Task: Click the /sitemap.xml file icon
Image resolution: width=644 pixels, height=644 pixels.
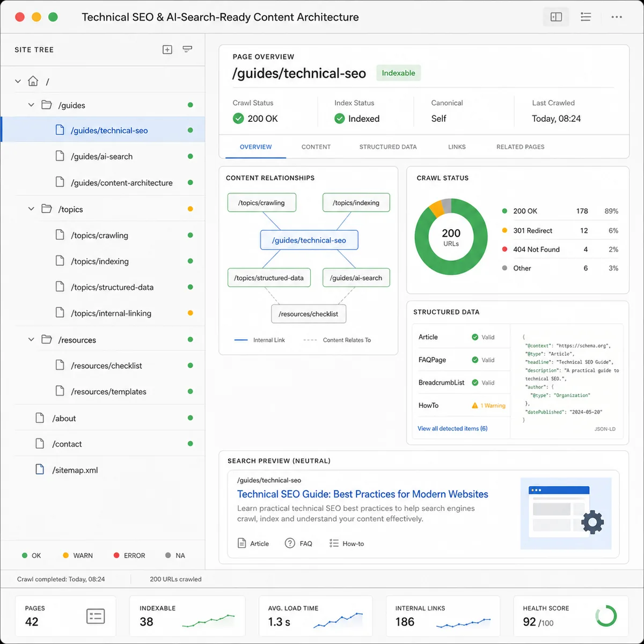Action: [40, 470]
